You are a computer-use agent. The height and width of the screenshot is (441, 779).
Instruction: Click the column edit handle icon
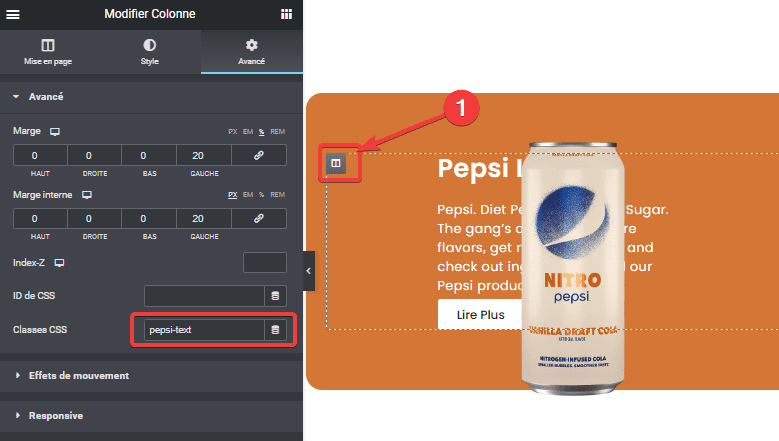336,163
